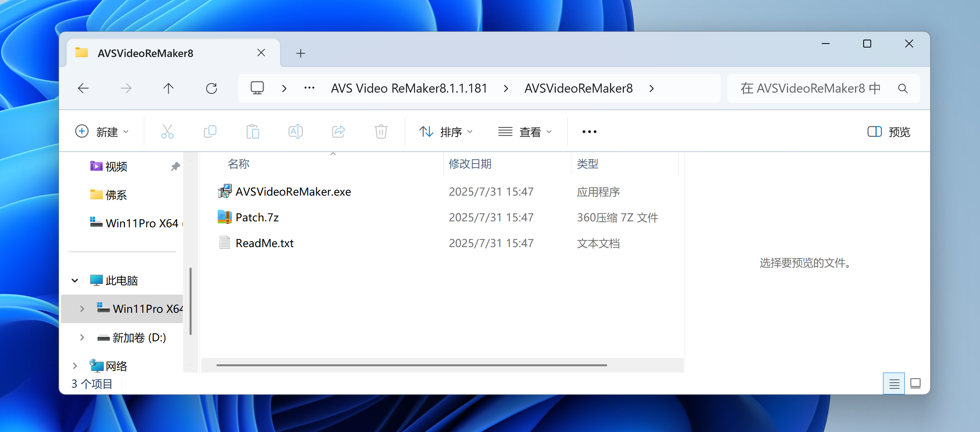
Task: Click the Copy icon in toolbar
Action: pyautogui.click(x=210, y=131)
